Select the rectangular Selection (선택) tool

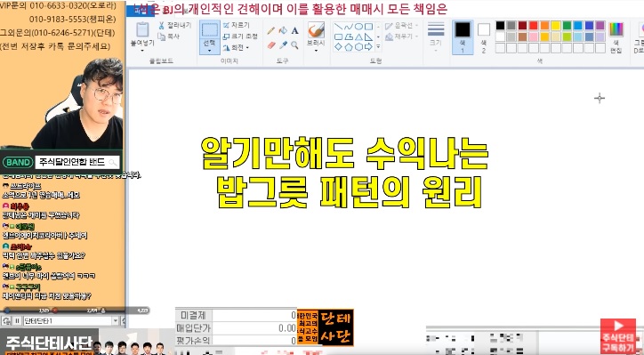210,30
